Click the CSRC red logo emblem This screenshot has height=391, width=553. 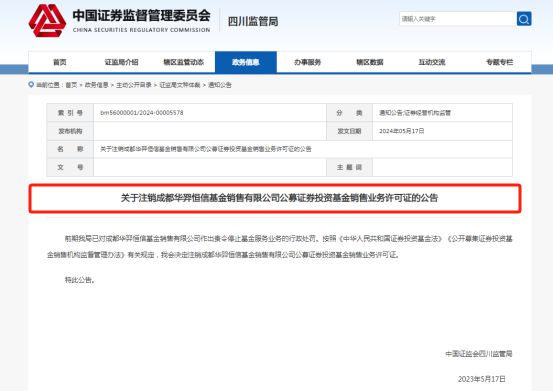47,20
